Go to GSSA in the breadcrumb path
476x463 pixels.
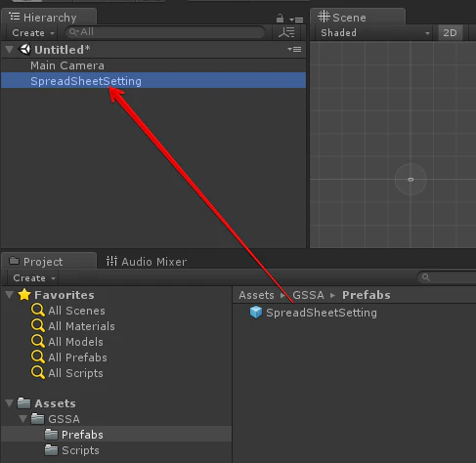308,295
